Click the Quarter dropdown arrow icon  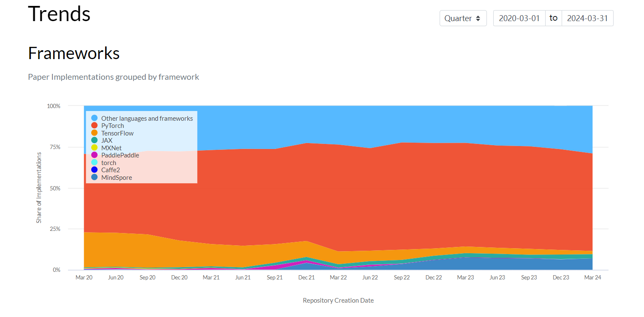pos(478,19)
